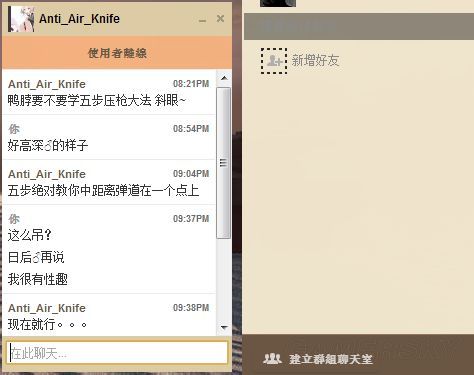474x375 pixels.
Task: Click the message 好高深♂的样子
Action: tap(48, 145)
